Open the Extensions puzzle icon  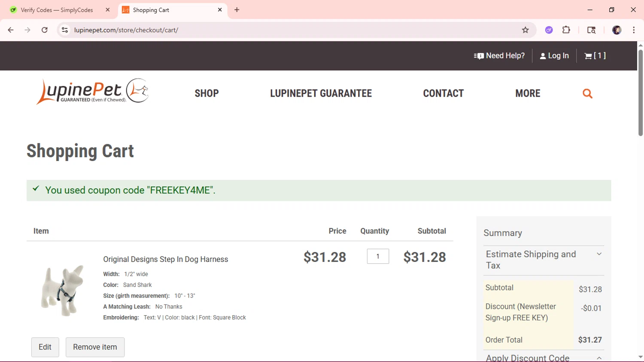[x=566, y=30]
